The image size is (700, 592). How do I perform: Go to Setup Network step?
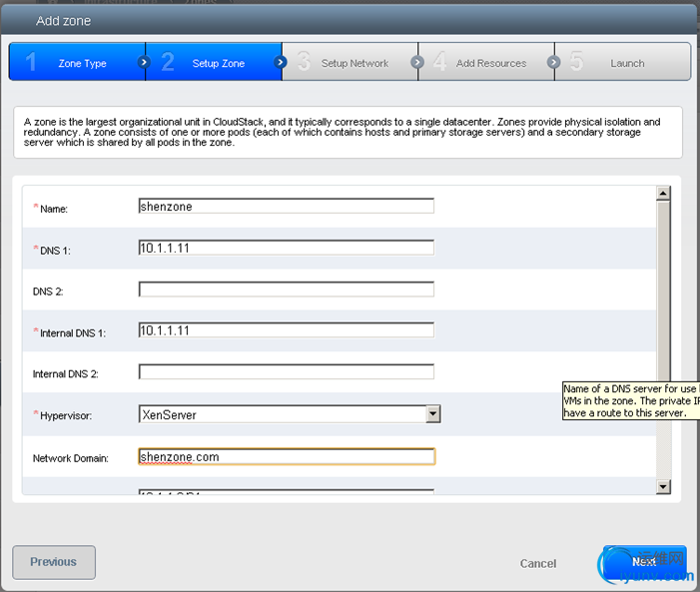[350, 62]
